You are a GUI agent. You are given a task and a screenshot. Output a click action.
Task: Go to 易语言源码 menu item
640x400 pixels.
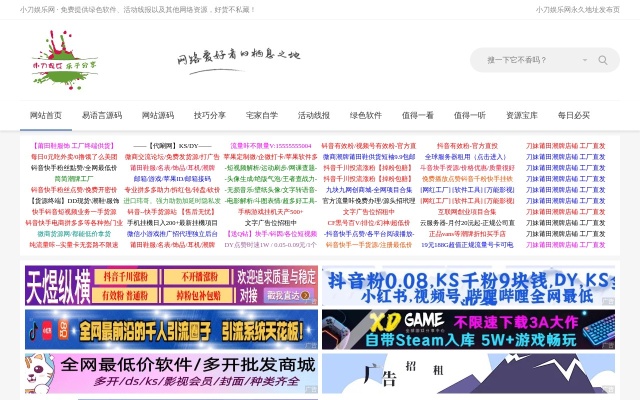pos(102,115)
